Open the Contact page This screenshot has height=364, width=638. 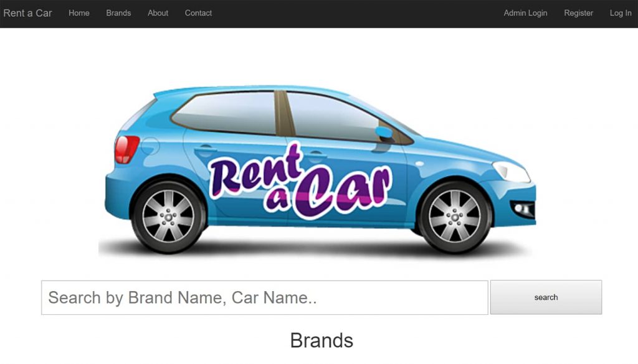pos(198,12)
